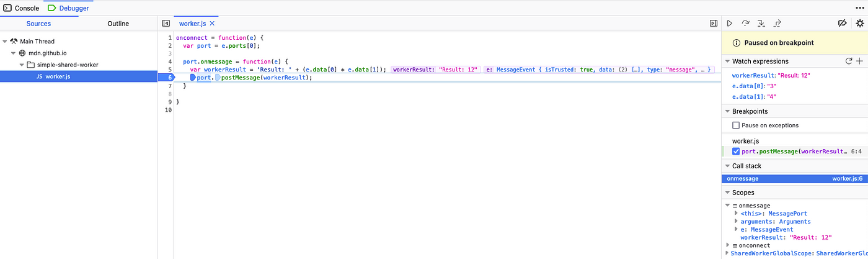Click the inline e: MessageEvent preview
868x259 pixels.
[599, 70]
